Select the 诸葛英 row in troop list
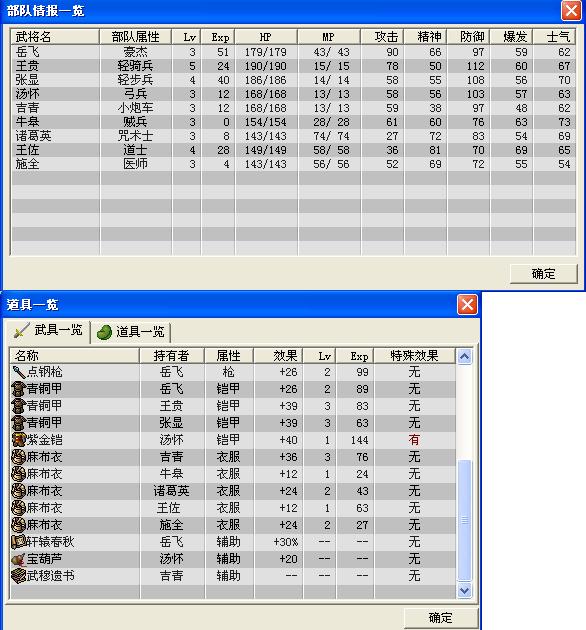The width and height of the screenshot is (586, 630). tap(293, 136)
